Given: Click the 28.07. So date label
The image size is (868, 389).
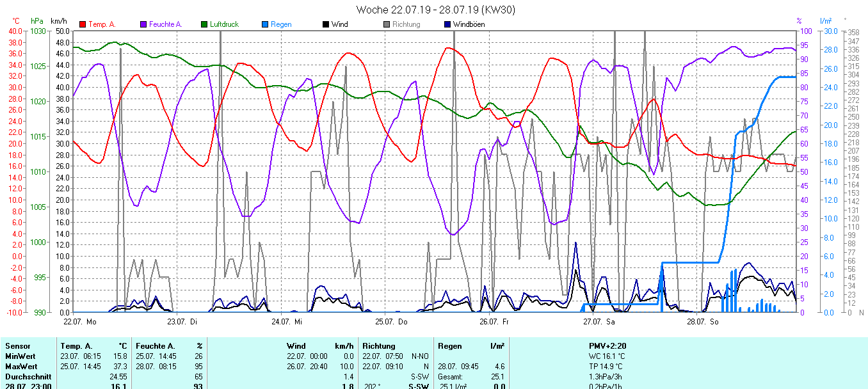Looking at the screenshot, I should click(702, 321).
